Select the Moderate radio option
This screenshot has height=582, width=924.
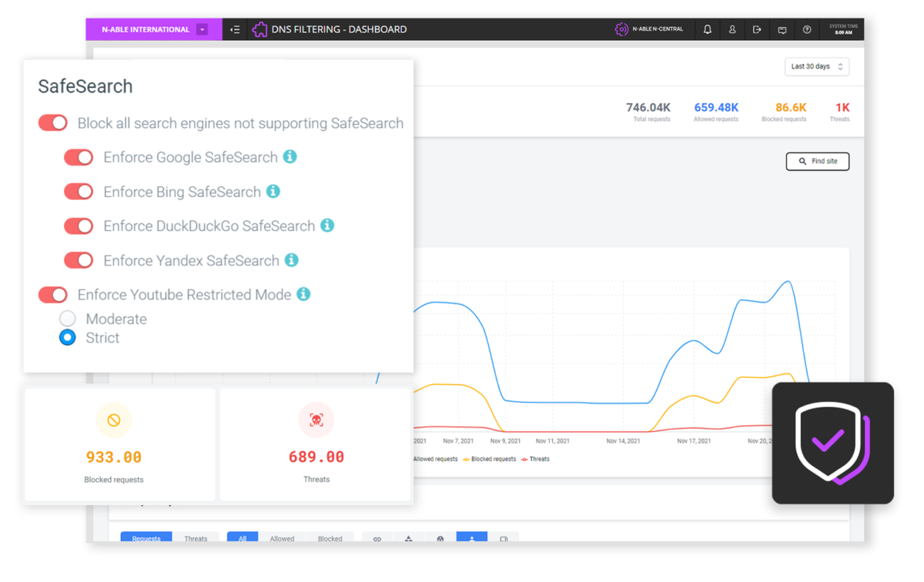tap(68, 318)
